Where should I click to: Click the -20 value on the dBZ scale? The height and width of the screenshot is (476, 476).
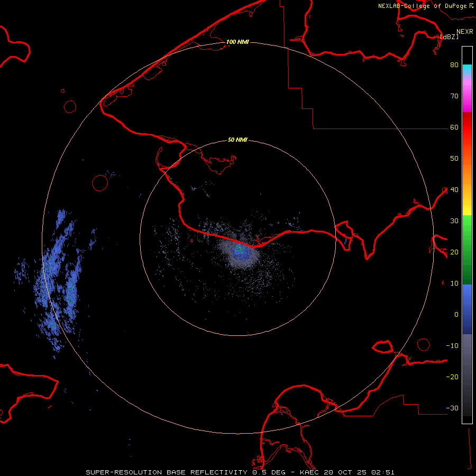point(452,377)
